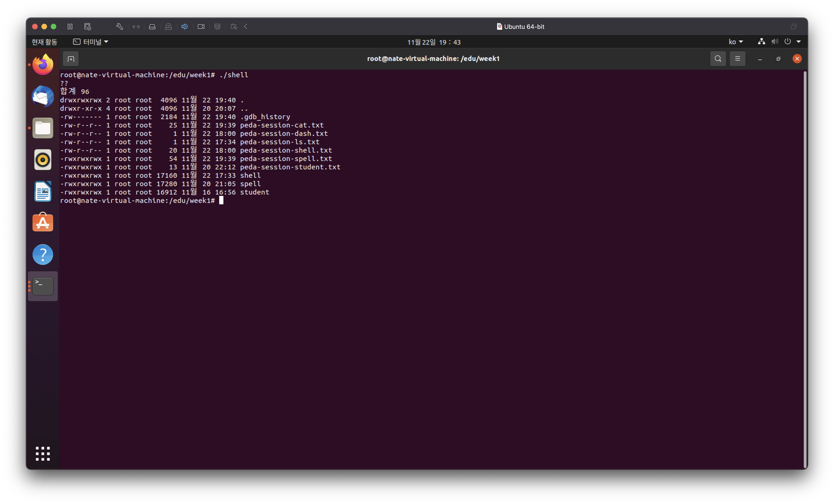Toggle the VM camera device icon
The width and height of the screenshot is (834, 504).
coord(201,26)
